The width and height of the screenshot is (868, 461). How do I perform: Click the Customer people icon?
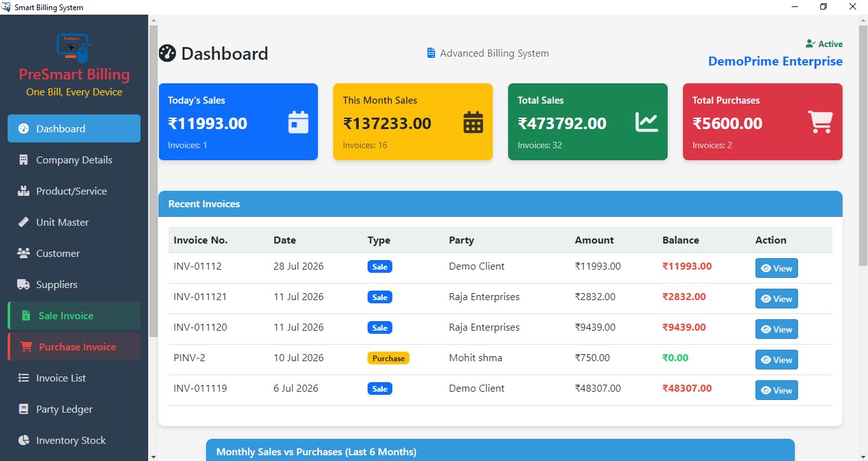pyautogui.click(x=24, y=253)
